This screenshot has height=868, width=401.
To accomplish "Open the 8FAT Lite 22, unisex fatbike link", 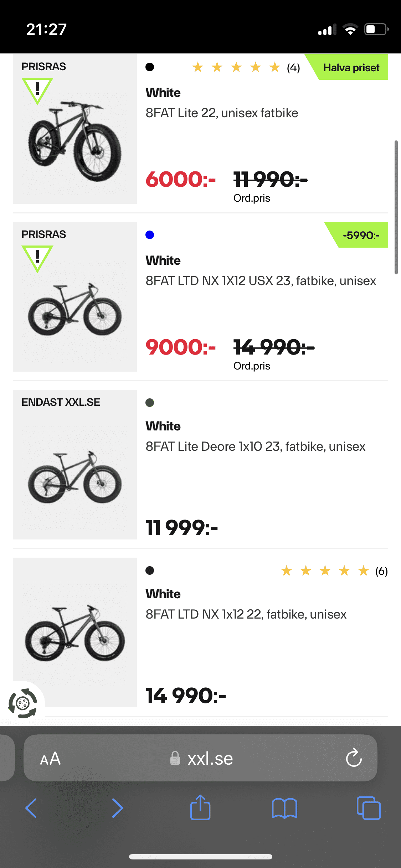I will [x=222, y=113].
